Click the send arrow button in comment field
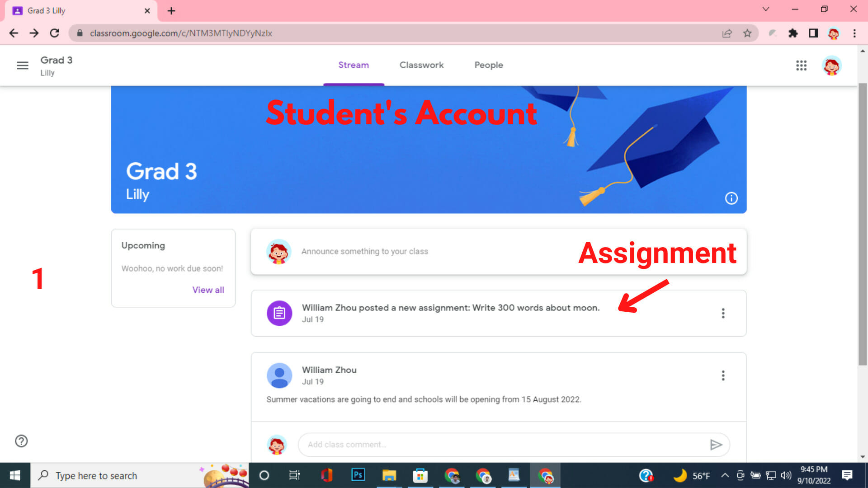The height and width of the screenshot is (488, 868). (x=715, y=445)
